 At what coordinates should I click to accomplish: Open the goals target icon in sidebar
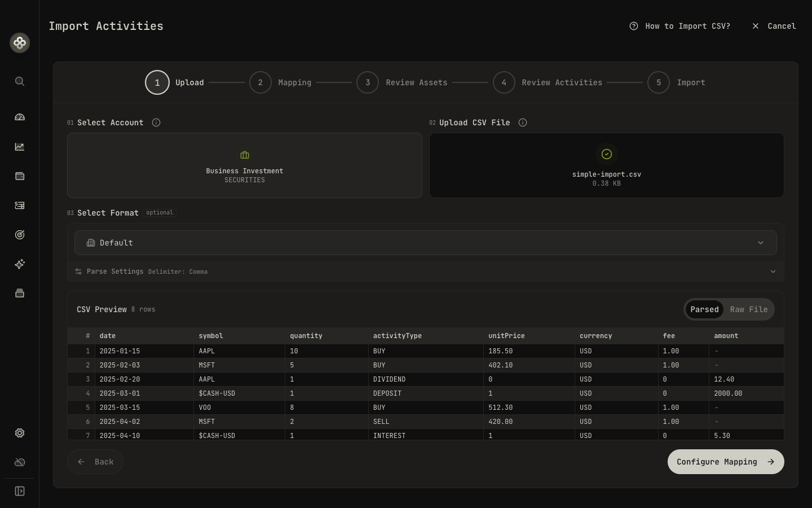tap(20, 235)
